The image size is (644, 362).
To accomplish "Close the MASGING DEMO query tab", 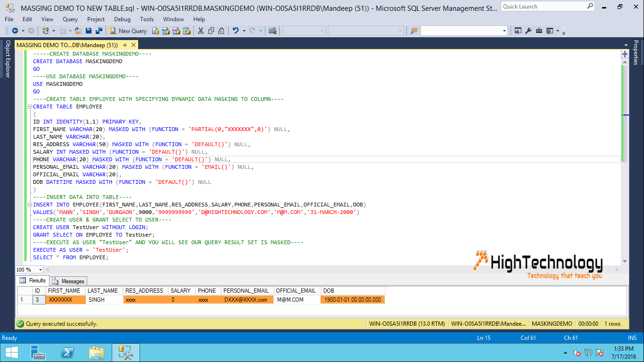I will [133, 45].
